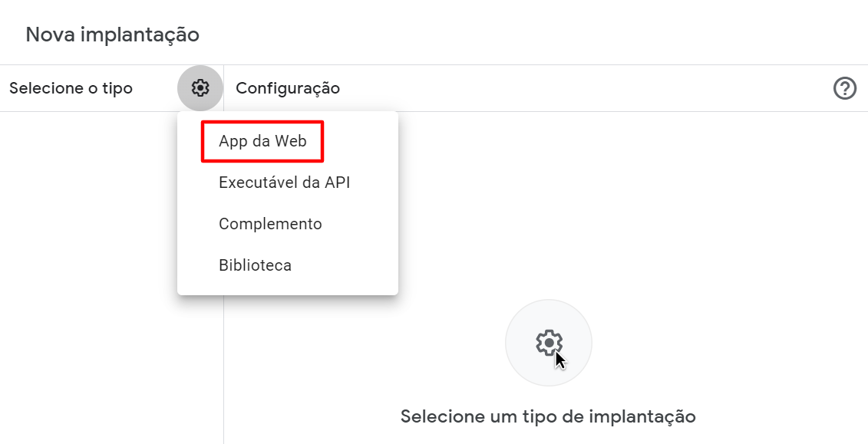Click the vertical divider between the panels
This screenshot has height=444, width=868.
click(223, 370)
